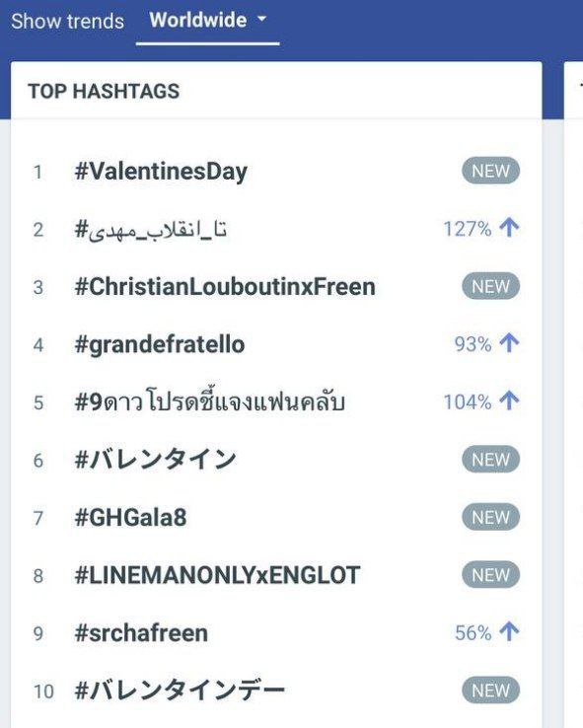Select the #grandefratello hashtag
The height and width of the screenshot is (728, 583).
coord(159,345)
